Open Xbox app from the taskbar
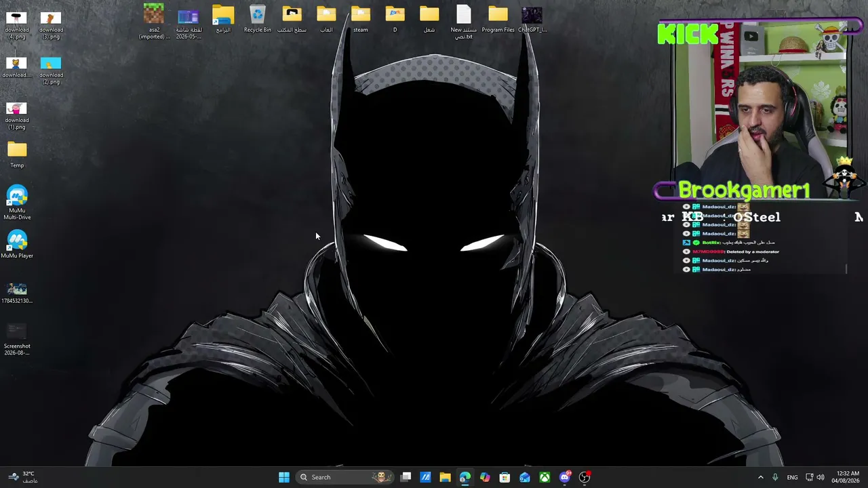The width and height of the screenshot is (868, 488). click(x=545, y=477)
